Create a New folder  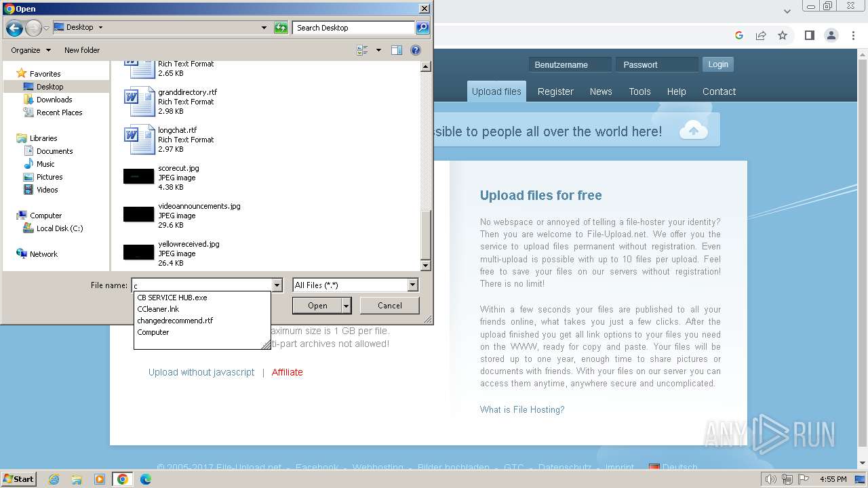pos(82,50)
